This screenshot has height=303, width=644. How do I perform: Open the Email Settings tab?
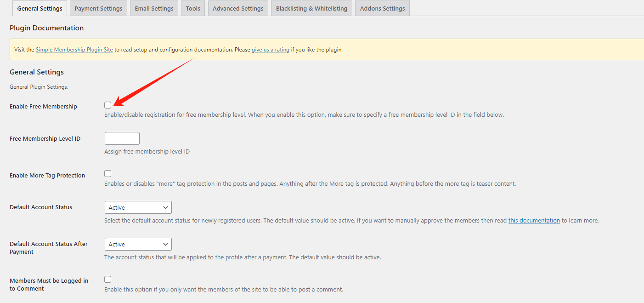[x=154, y=8]
